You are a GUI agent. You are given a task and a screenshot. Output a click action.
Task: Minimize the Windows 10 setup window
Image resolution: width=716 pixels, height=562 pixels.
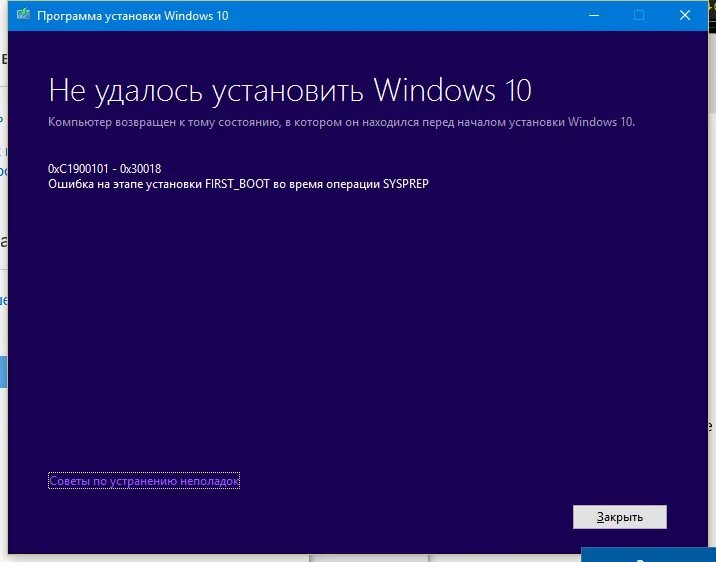pos(594,15)
